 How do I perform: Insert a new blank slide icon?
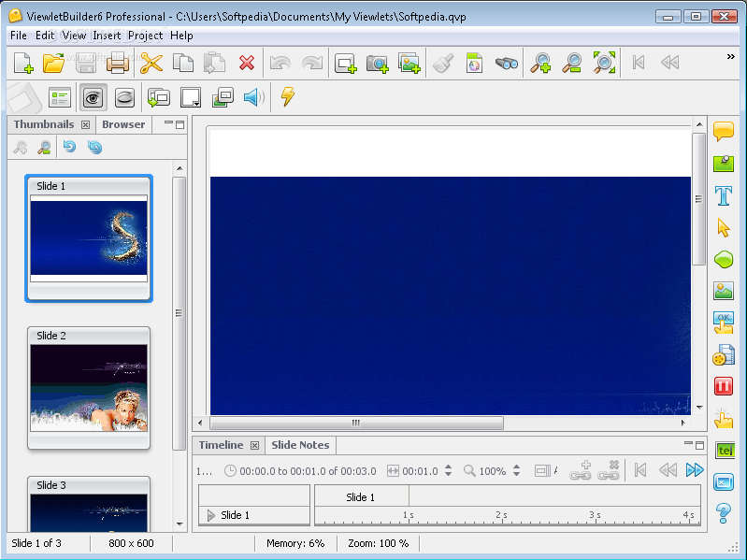click(345, 63)
